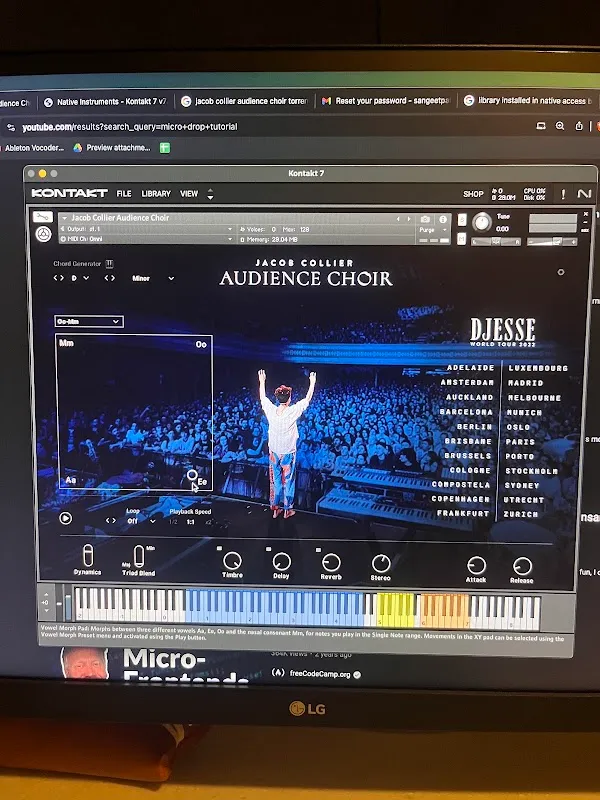This screenshot has height=800, width=600.
Task: Click the instrument pan slider under Tune
Action: coord(495,242)
